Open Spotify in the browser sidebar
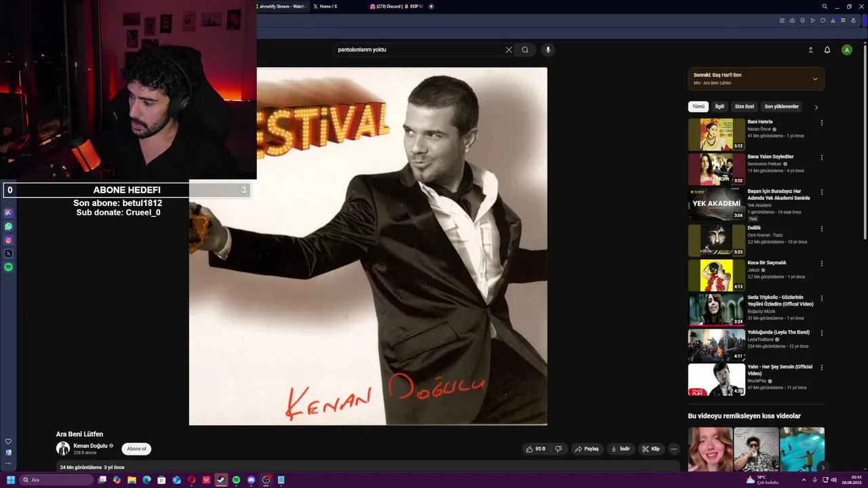 coord(8,267)
